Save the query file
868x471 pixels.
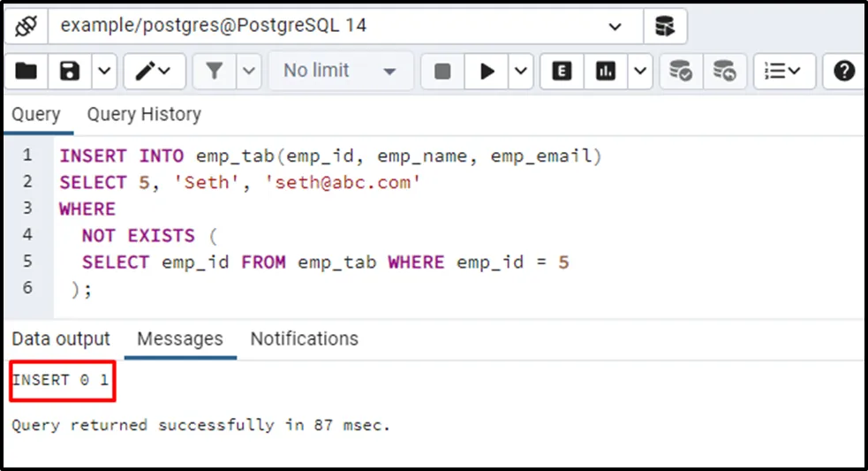(x=70, y=71)
